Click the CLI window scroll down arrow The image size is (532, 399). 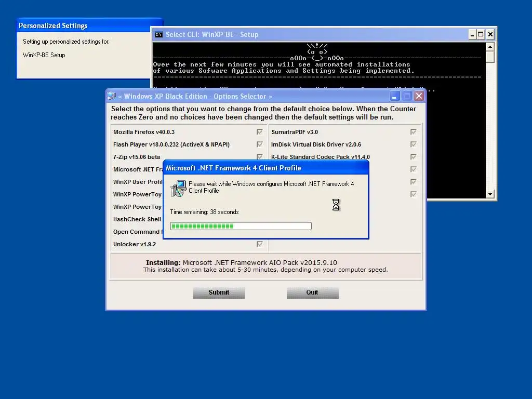tap(490, 194)
